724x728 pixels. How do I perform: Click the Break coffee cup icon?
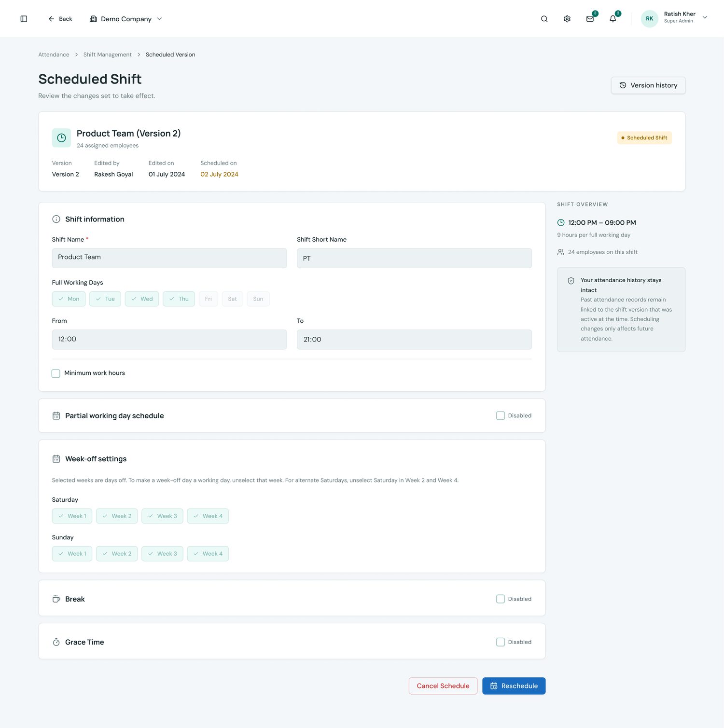56,599
